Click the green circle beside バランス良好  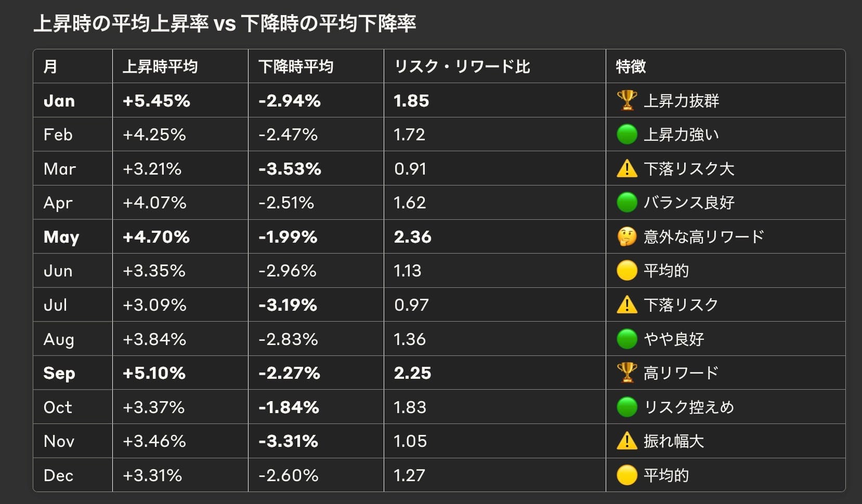click(626, 203)
